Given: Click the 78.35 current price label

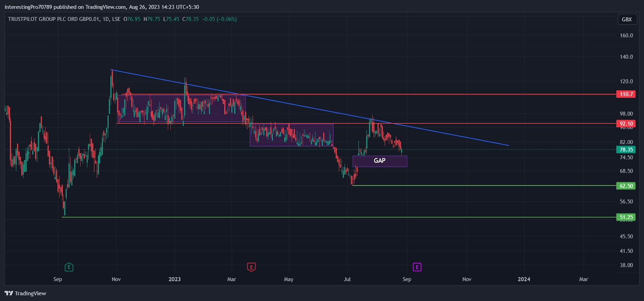Looking at the screenshot, I should pos(626,149).
